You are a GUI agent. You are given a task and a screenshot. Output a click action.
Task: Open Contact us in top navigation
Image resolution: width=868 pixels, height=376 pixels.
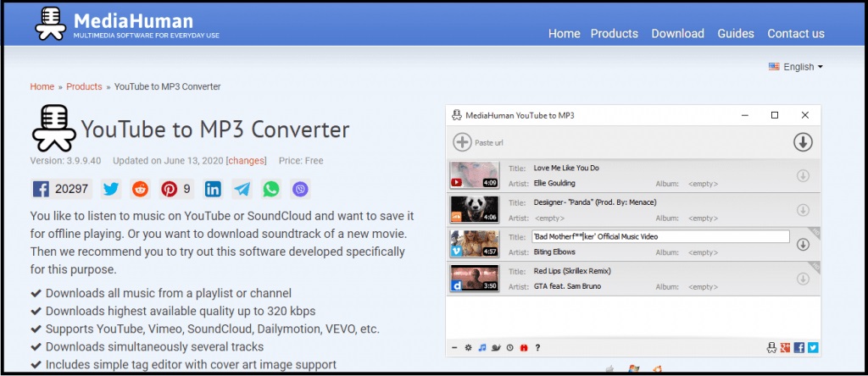(795, 34)
